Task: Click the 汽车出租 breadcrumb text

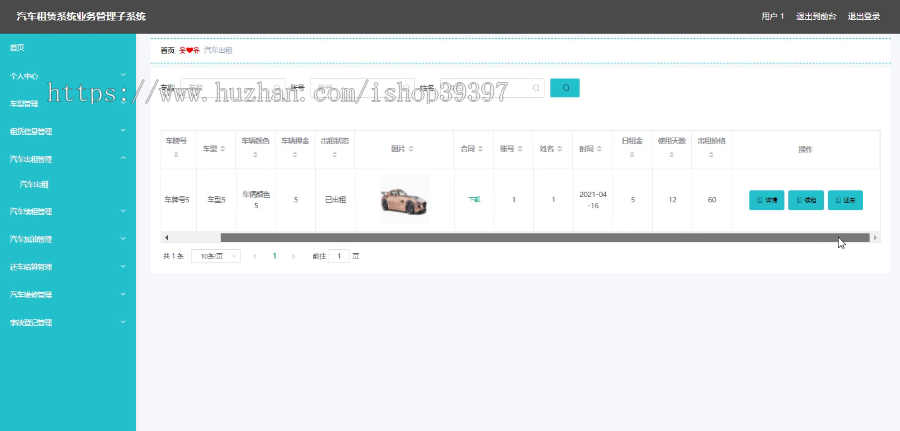Action: [218, 51]
